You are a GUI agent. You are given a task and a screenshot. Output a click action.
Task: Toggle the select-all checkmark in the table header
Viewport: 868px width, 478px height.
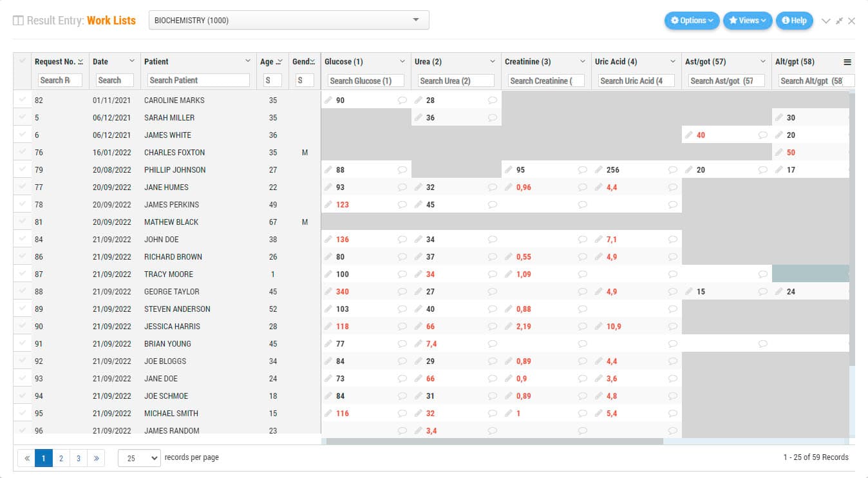tap(23, 61)
